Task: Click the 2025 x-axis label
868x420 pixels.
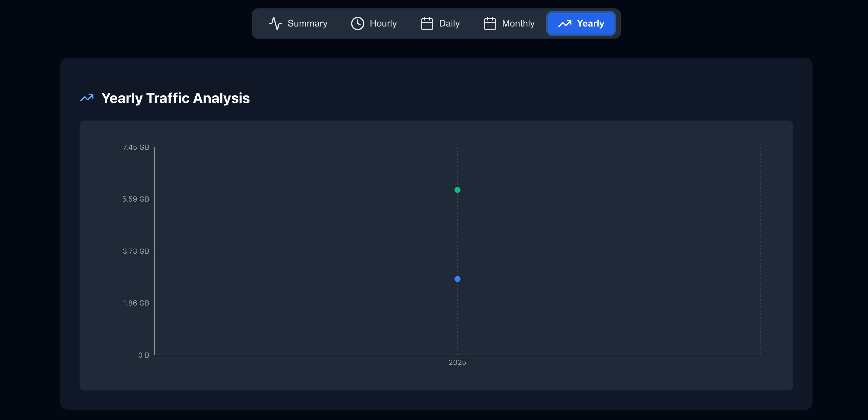Action: [457, 362]
